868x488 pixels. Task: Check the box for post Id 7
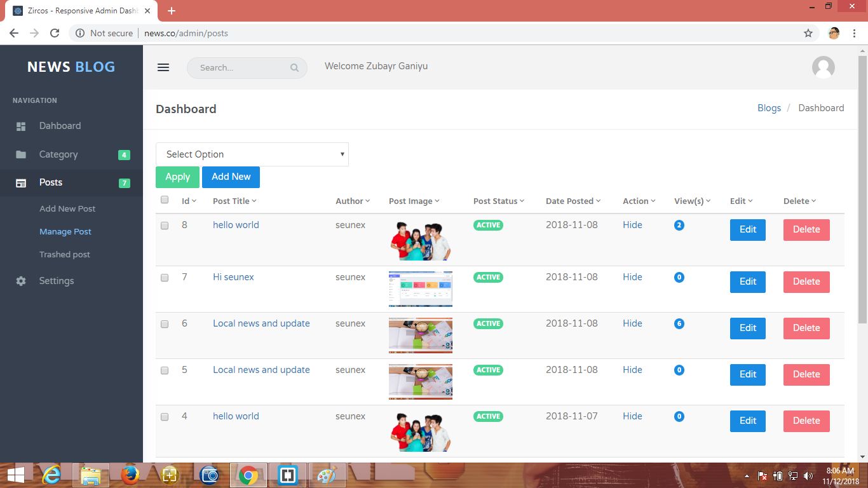pyautogui.click(x=165, y=278)
